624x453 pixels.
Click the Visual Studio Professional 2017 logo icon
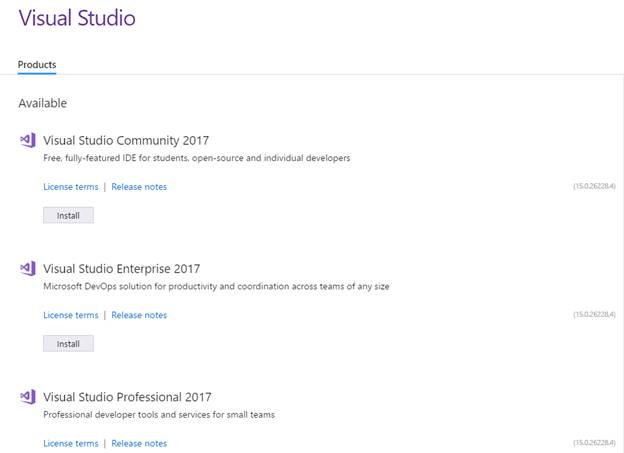click(x=28, y=397)
